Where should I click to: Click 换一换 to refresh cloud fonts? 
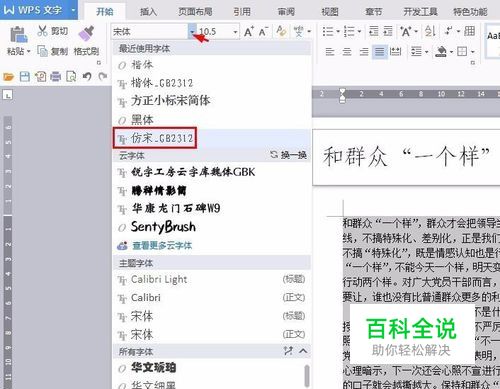coord(288,155)
